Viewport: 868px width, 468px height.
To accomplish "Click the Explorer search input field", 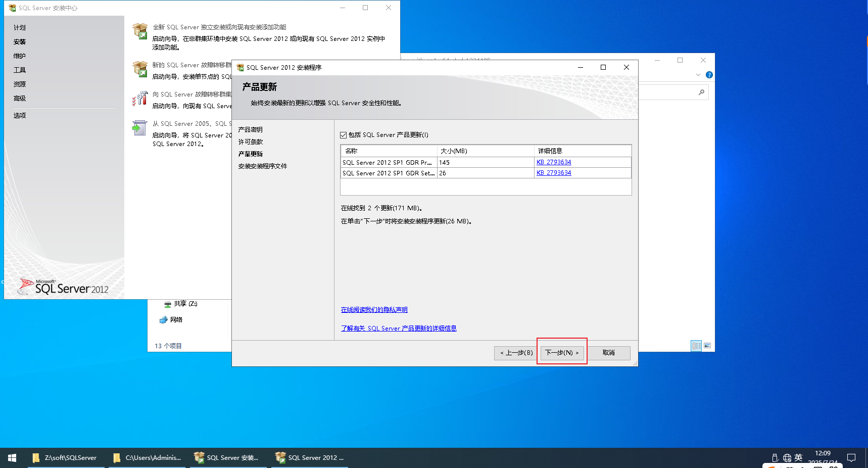I will pos(669,92).
